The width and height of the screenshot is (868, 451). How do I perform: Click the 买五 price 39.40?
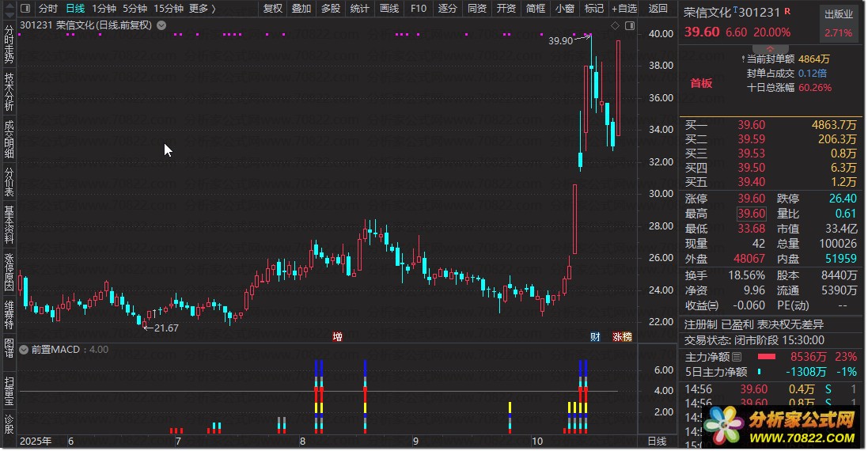coord(751,182)
